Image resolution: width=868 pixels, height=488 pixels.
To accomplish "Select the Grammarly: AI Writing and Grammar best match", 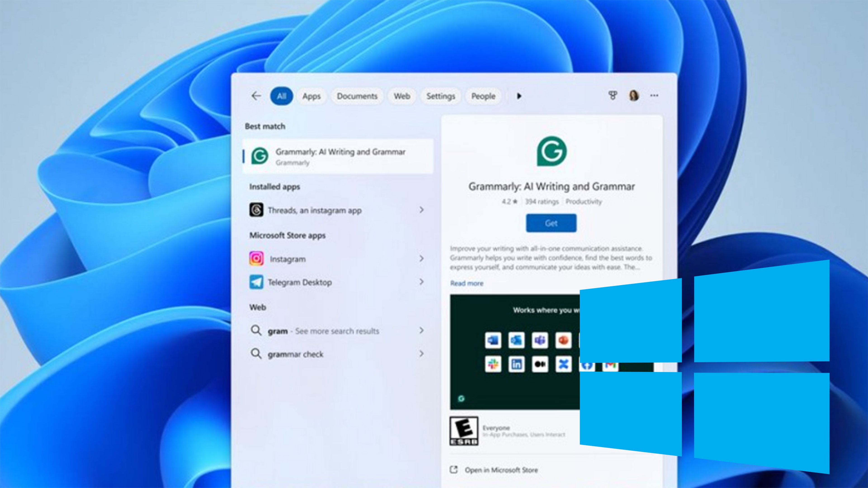I will pyautogui.click(x=338, y=156).
